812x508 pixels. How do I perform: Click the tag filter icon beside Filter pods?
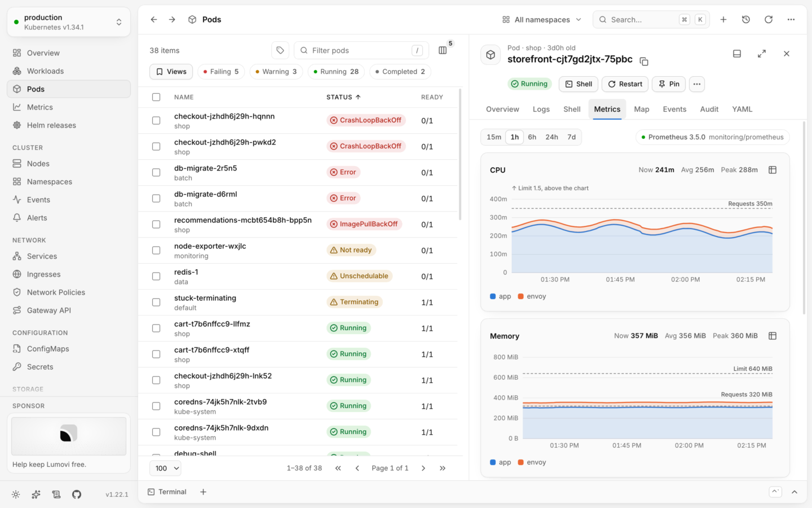tap(280, 50)
